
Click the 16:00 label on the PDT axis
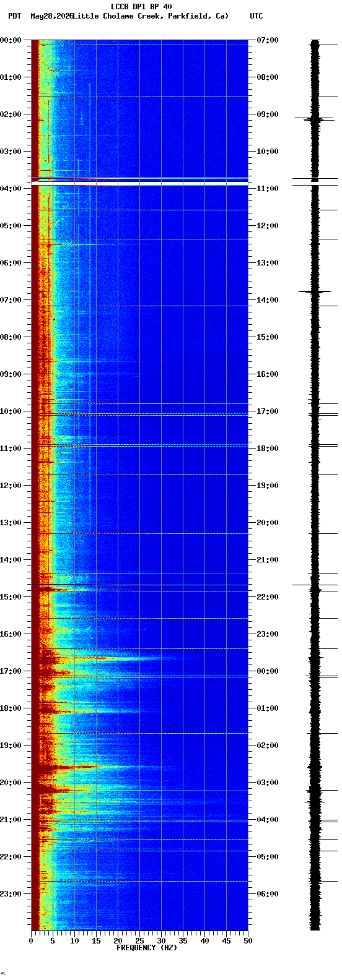point(11,634)
